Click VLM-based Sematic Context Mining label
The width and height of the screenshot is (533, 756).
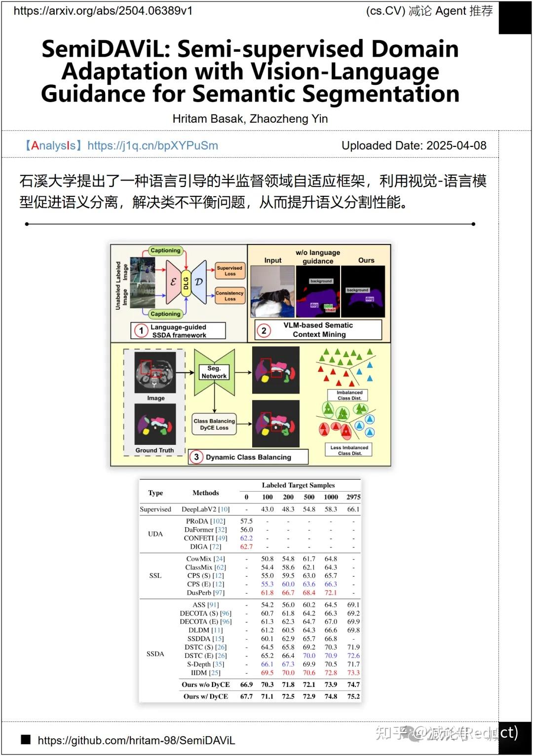319,330
